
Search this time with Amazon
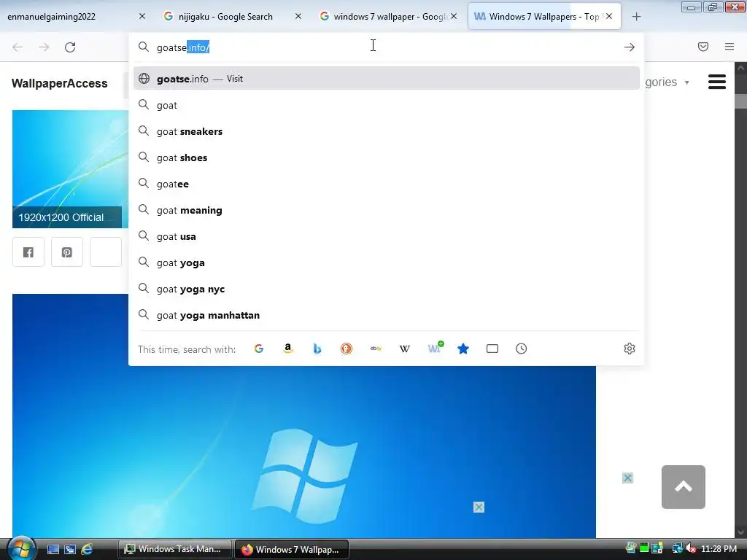point(287,349)
